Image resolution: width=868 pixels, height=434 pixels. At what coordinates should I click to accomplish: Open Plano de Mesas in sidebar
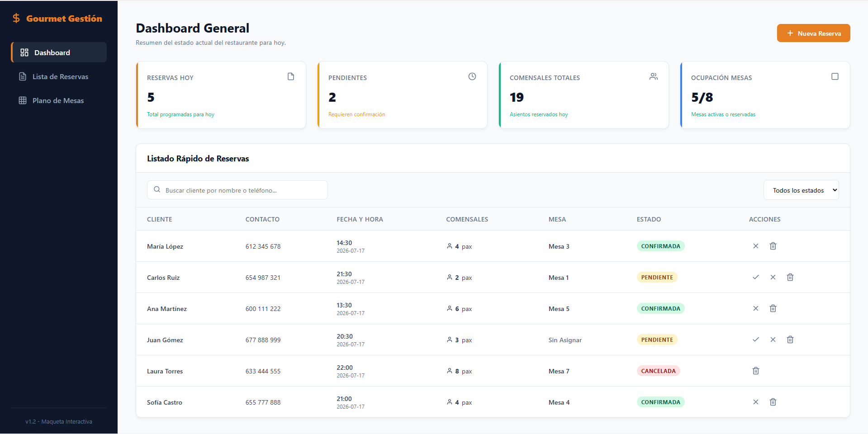59,100
